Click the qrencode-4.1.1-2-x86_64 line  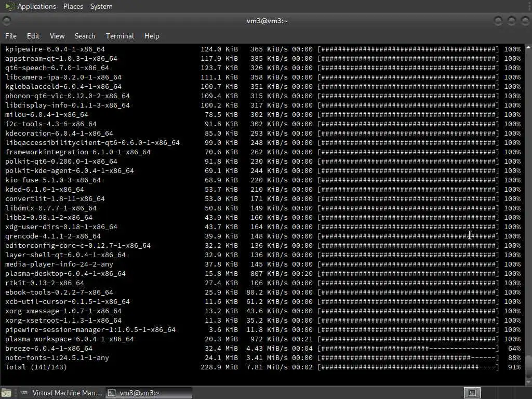(263, 236)
